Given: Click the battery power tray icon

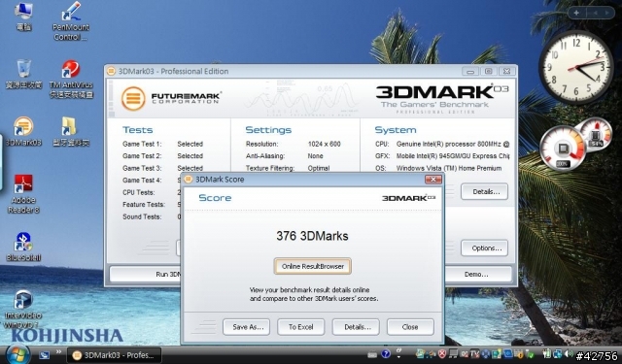Looking at the screenshot, I should click(547, 353).
